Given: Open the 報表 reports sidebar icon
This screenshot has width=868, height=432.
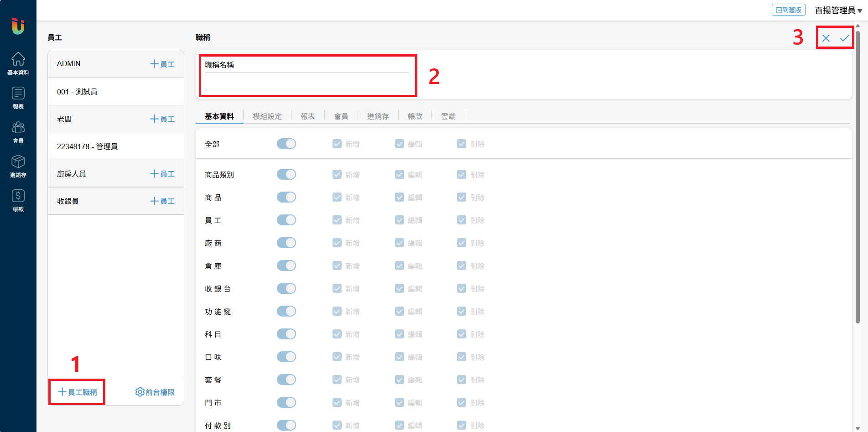Looking at the screenshot, I should point(18,98).
